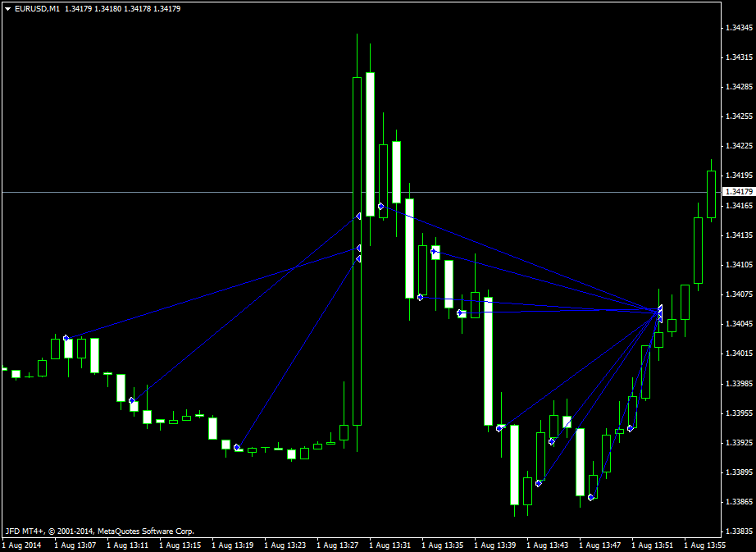Click the 1 Aug 13:47 time label
The height and width of the screenshot is (552, 756).
pyautogui.click(x=600, y=545)
